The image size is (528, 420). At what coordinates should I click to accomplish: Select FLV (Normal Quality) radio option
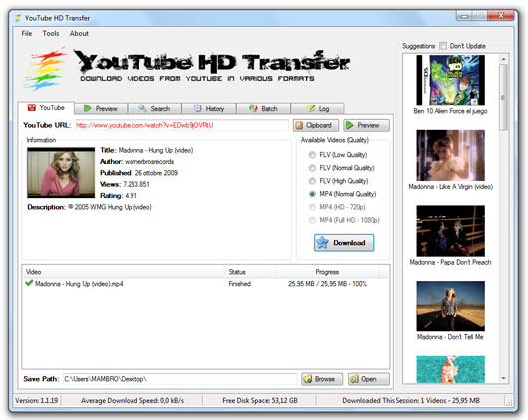(312, 168)
